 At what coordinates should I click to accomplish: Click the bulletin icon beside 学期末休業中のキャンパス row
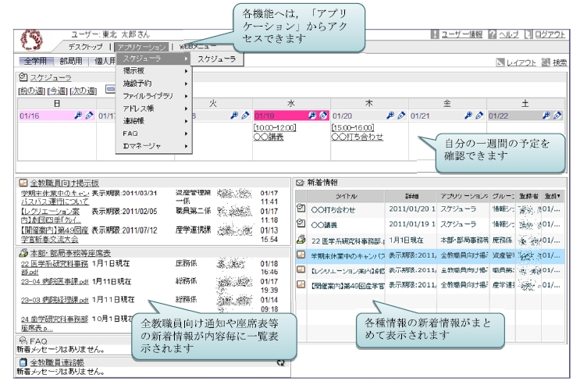[x=301, y=255]
